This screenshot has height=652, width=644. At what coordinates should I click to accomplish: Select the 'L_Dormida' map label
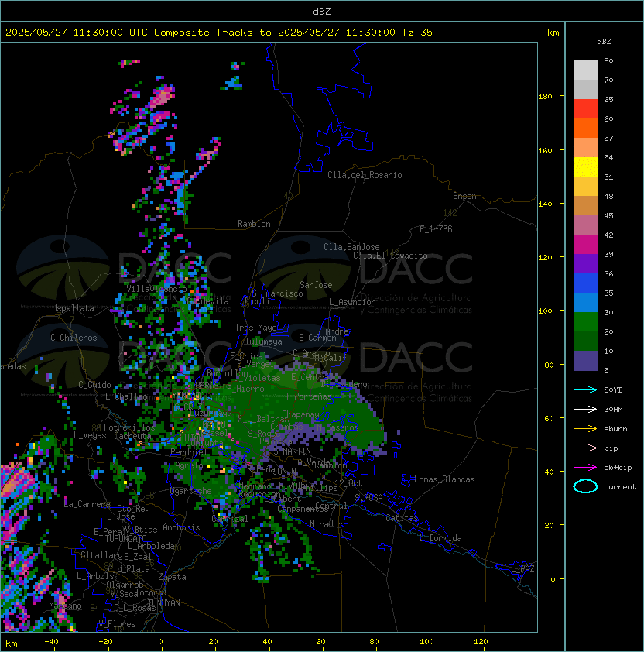[440, 538]
